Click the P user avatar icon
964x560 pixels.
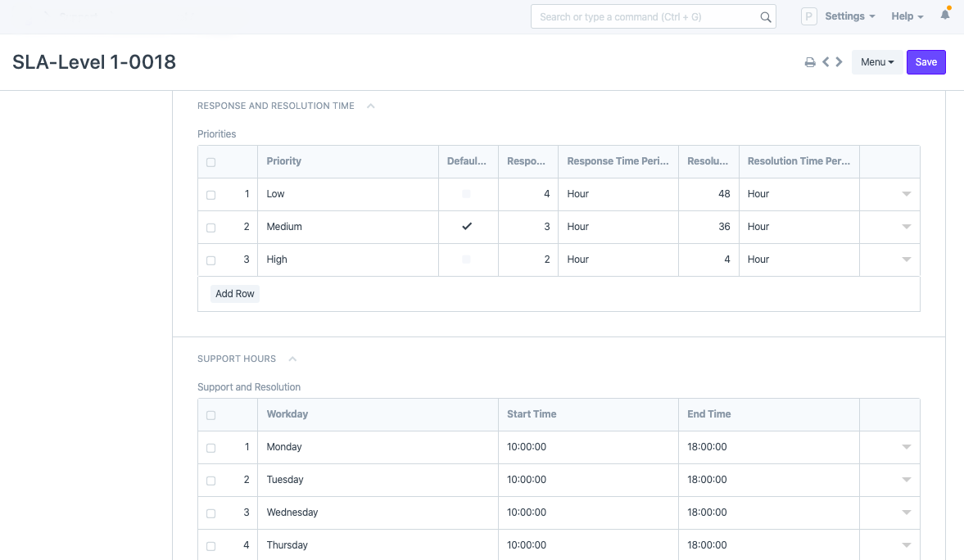tap(808, 16)
